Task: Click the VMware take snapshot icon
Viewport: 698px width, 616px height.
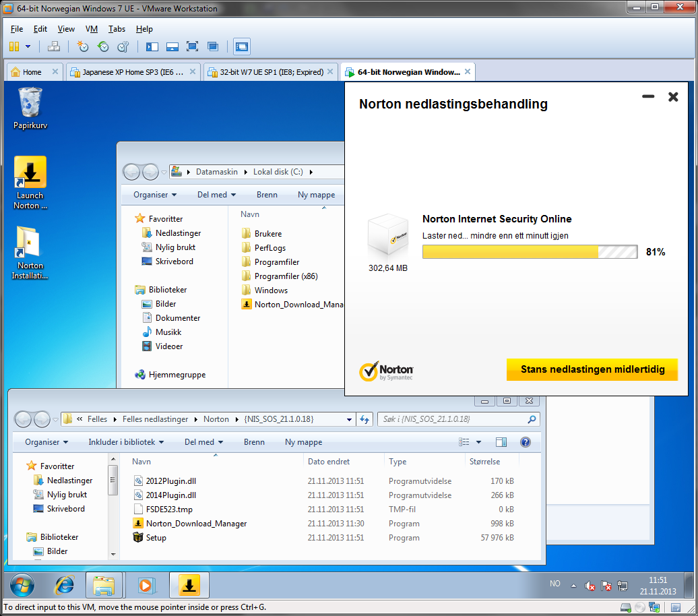Action: point(83,47)
